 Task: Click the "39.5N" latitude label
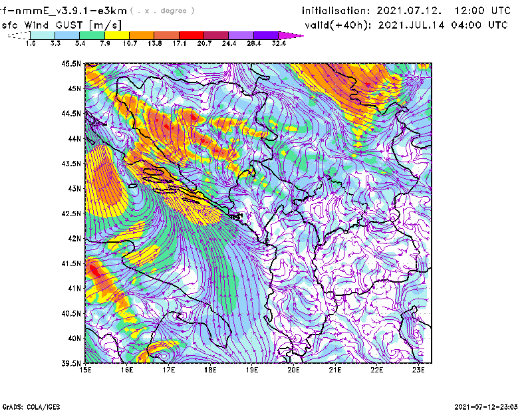72,363
